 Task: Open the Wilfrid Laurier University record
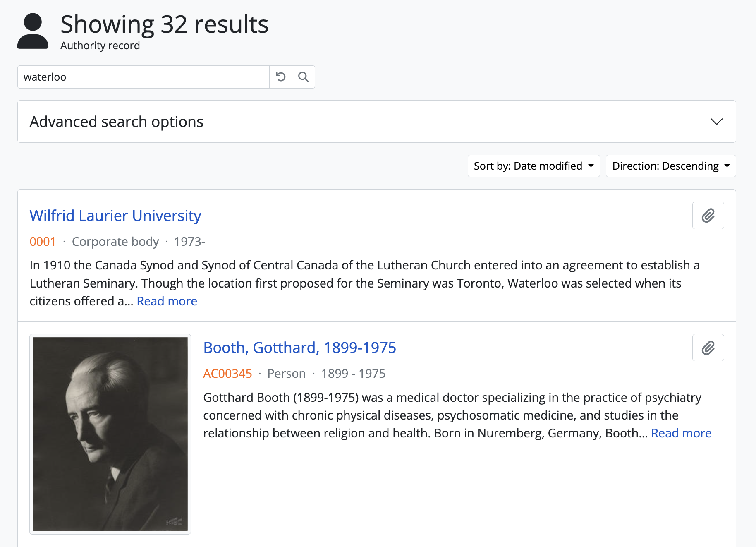click(115, 216)
